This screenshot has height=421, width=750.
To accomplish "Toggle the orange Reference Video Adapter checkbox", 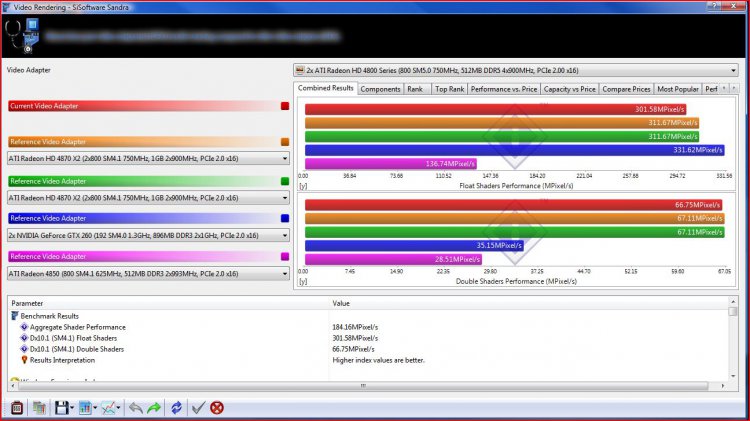I will (x=285, y=142).
